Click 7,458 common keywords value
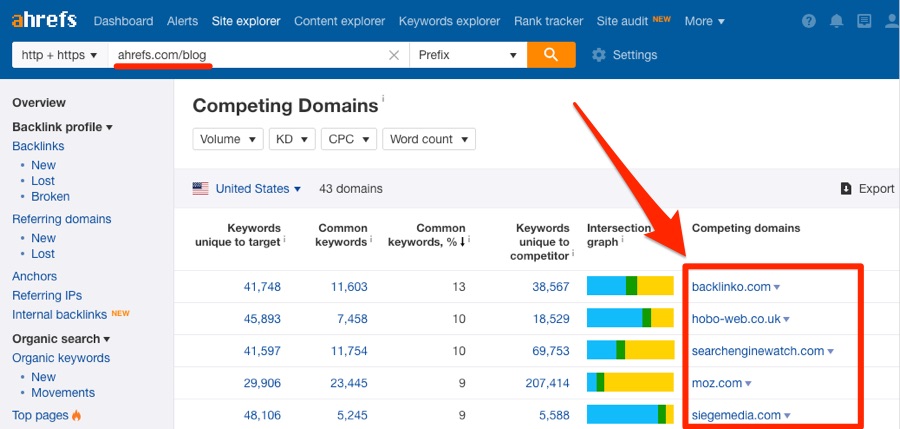The height and width of the screenshot is (429, 900). pos(352,319)
